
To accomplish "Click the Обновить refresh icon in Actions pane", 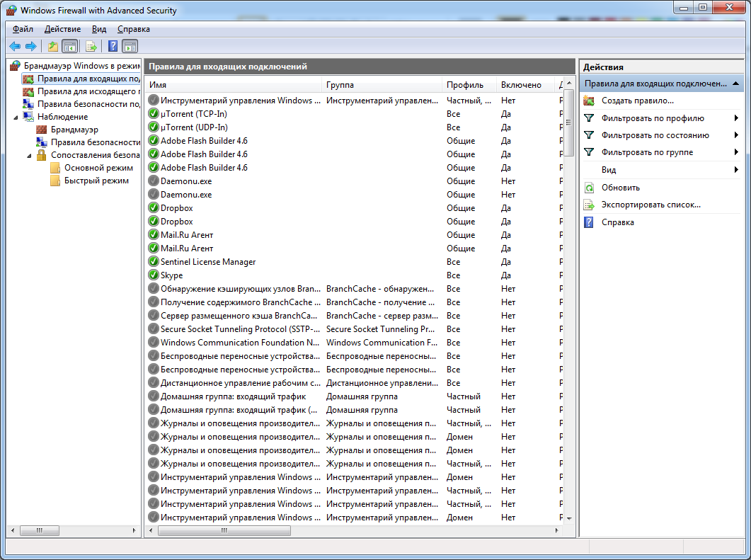I will 589,188.
